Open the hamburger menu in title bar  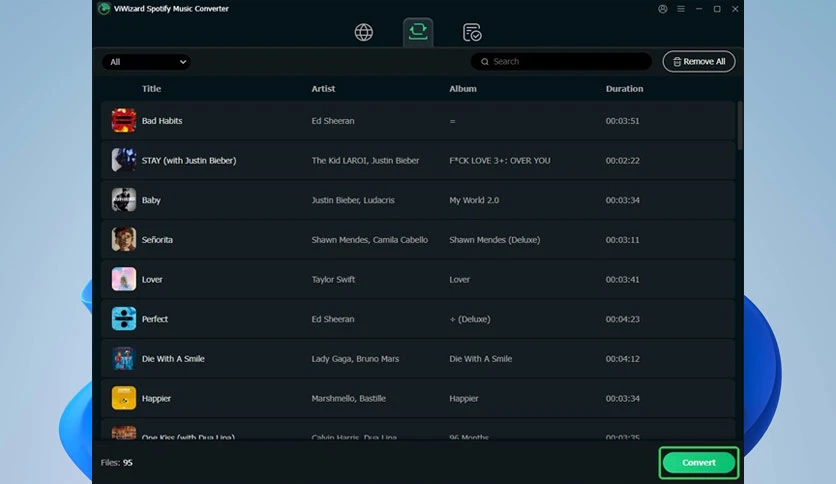point(681,9)
